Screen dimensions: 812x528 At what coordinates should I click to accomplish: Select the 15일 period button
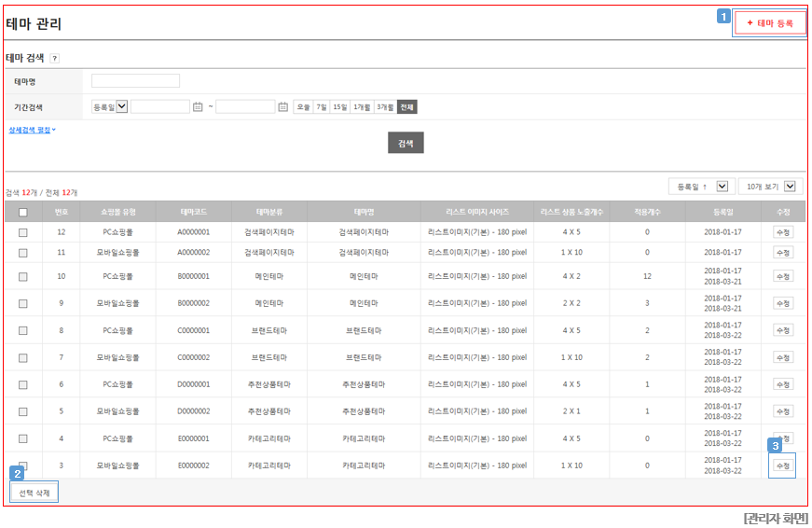coord(339,107)
